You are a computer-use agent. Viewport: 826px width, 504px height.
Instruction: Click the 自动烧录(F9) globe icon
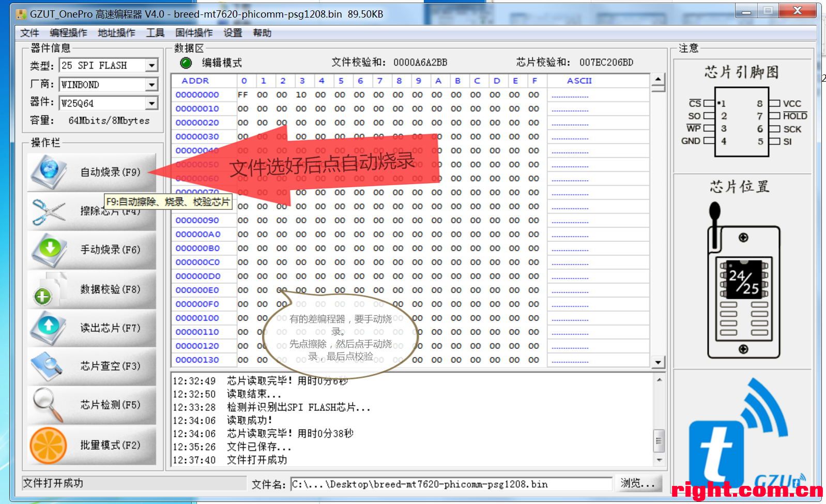(x=49, y=172)
